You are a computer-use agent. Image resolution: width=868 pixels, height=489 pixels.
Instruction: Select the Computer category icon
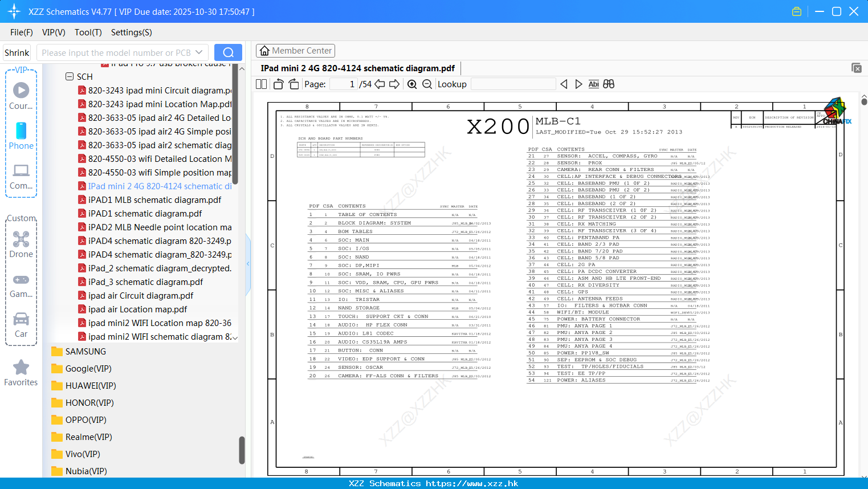(x=21, y=176)
